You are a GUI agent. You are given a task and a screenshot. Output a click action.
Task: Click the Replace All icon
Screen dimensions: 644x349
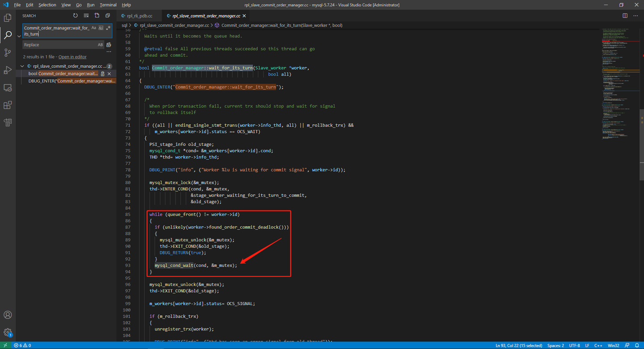click(x=109, y=45)
